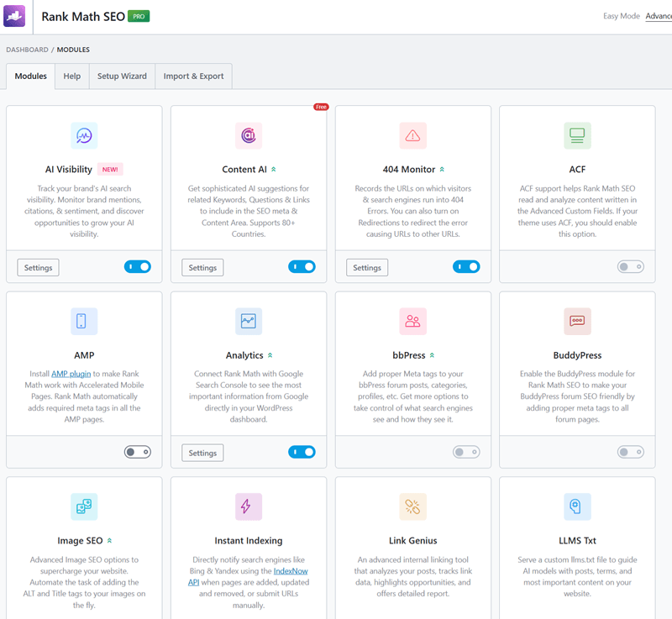This screenshot has width=672, height=619.
Task: Click the 404 Monitor heading
Action: pyautogui.click(x=409, y=170)
